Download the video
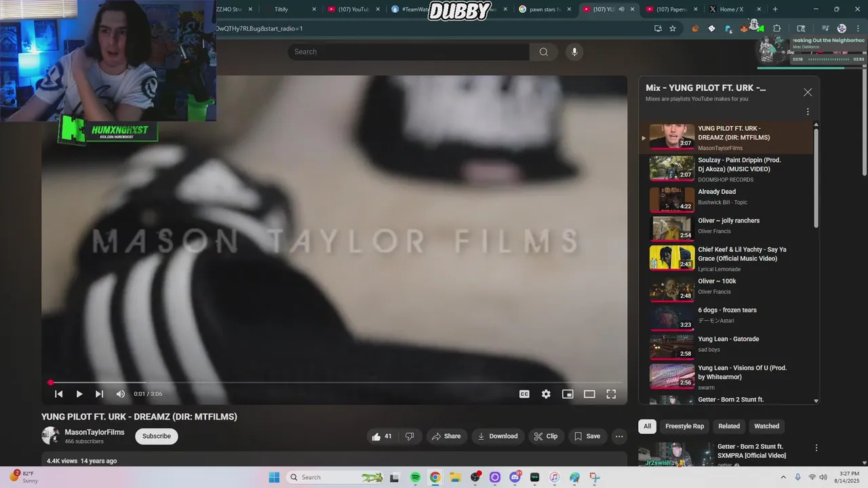Image resolution: width=868 pixels, height=488 pixels. tap(498, 436)
